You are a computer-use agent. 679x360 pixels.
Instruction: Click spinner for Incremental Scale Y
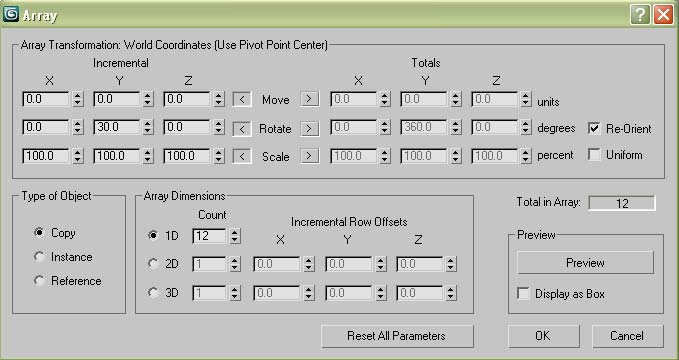pos(148,156)
